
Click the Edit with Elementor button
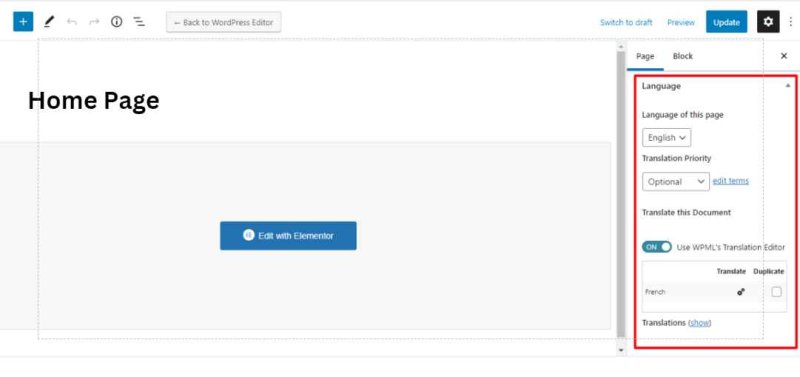pyautogui.click(x=288, y=236)
